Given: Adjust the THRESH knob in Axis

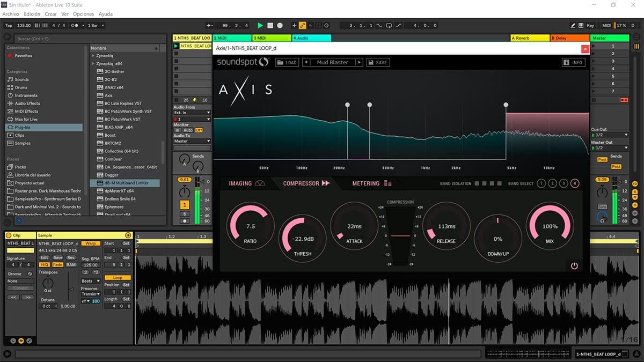Looking at the screenshot, I should click(x=302, y=239).
